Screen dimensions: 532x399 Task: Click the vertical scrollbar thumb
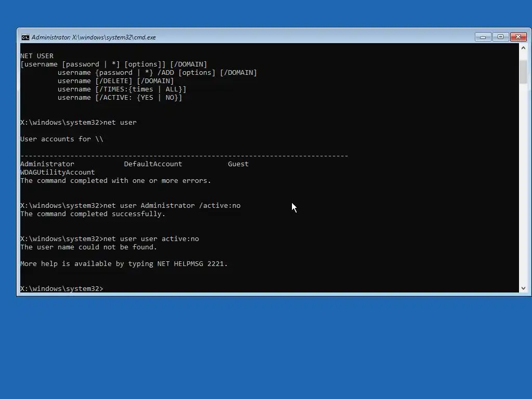(523, 72)
